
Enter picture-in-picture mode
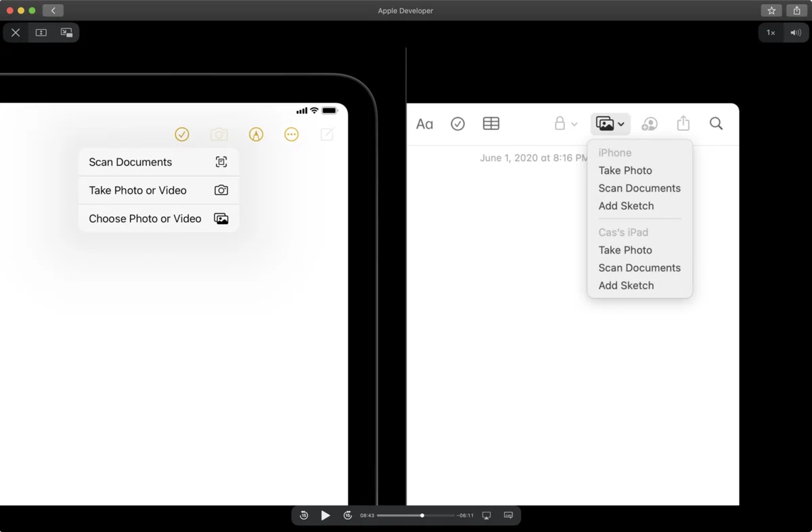coord(66,32)
